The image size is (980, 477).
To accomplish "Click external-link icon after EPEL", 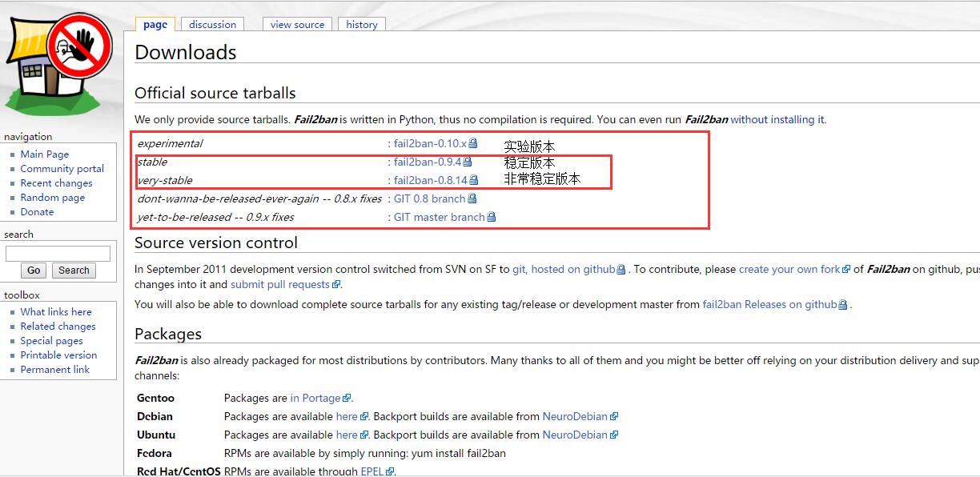I will pyautogui.click(x=390, y=472).
